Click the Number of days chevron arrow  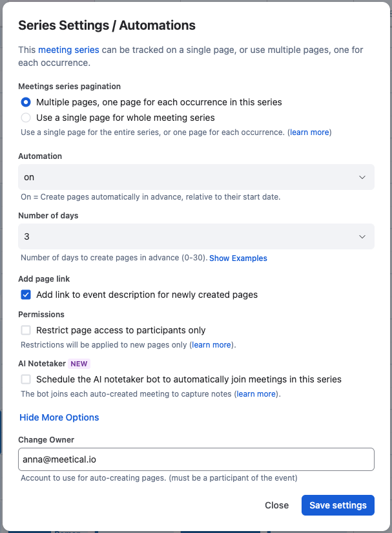coord(362,236)
